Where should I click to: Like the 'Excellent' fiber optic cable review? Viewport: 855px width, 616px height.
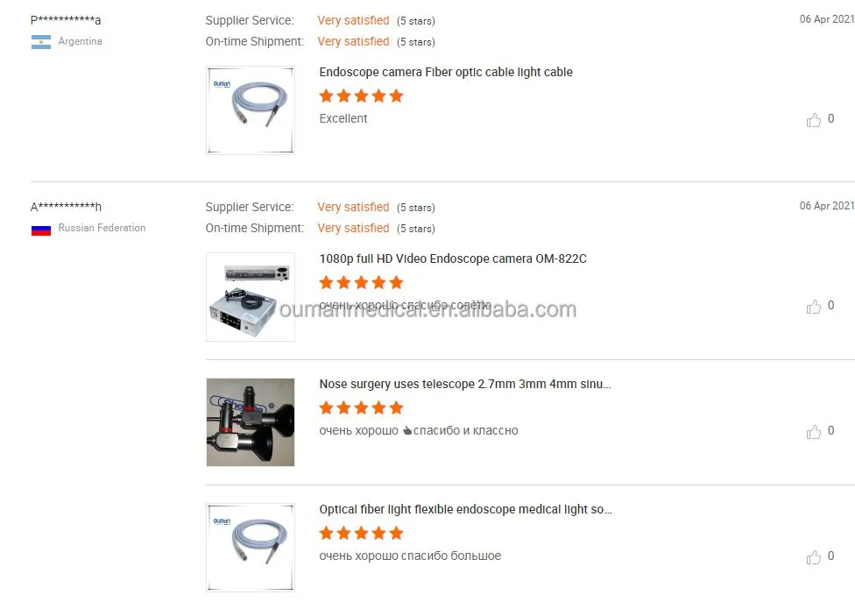(x=813, y=119)
